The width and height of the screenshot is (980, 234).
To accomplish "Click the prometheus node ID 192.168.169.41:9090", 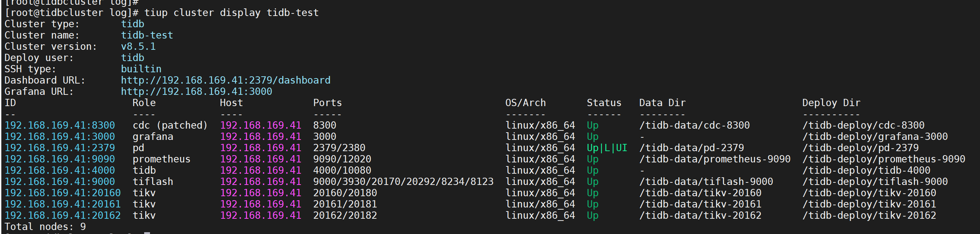I will pyautogui.click(x=60, y=159).
